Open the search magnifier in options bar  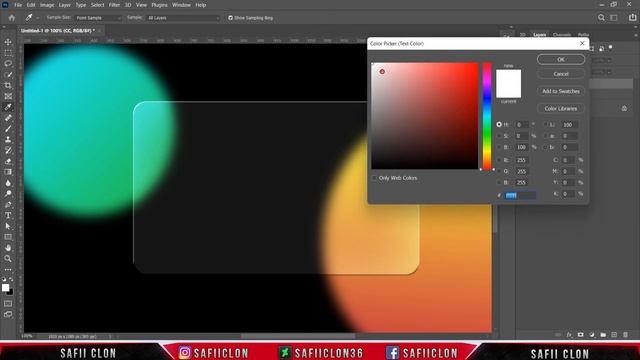click(601, 18)
